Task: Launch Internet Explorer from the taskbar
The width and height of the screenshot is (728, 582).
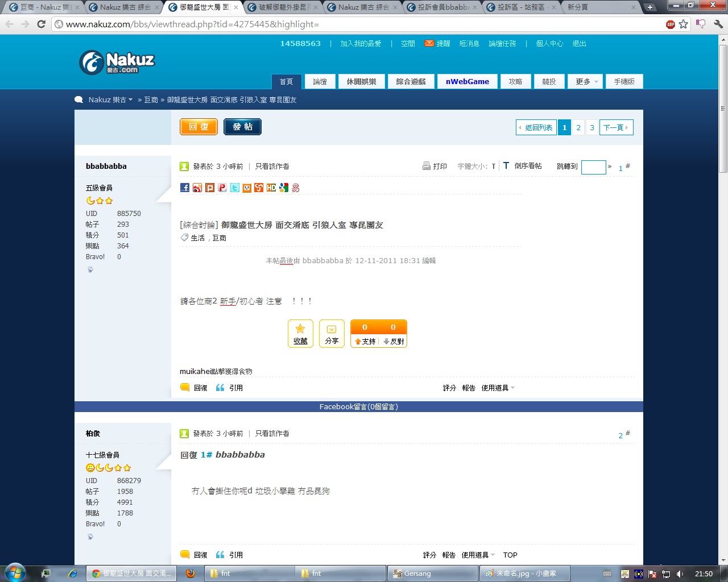Action: pos(73,573)
